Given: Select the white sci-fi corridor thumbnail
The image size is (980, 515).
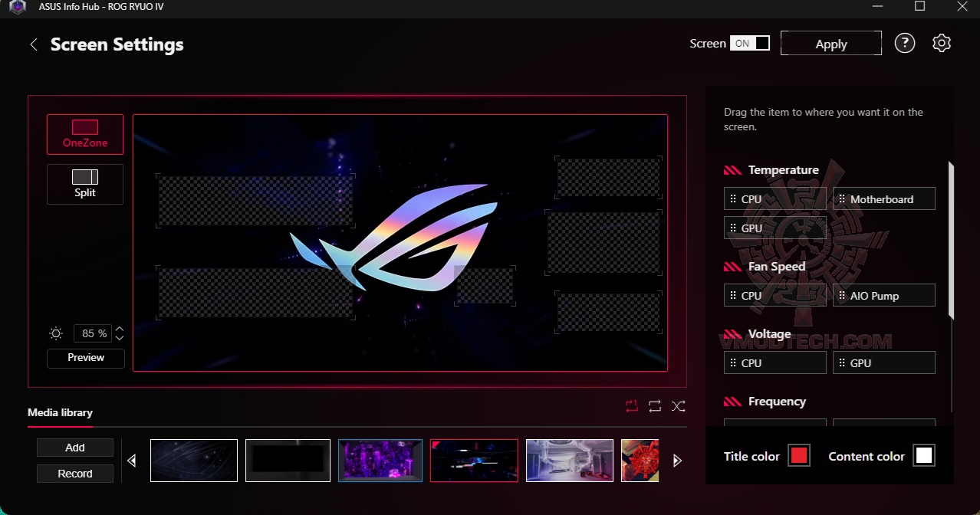Looking at the screenshot, I should point(570,461).
